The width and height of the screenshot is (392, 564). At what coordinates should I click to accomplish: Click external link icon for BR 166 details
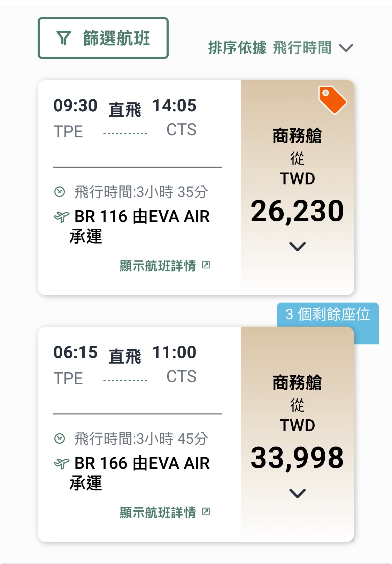[x=206, y=512]
